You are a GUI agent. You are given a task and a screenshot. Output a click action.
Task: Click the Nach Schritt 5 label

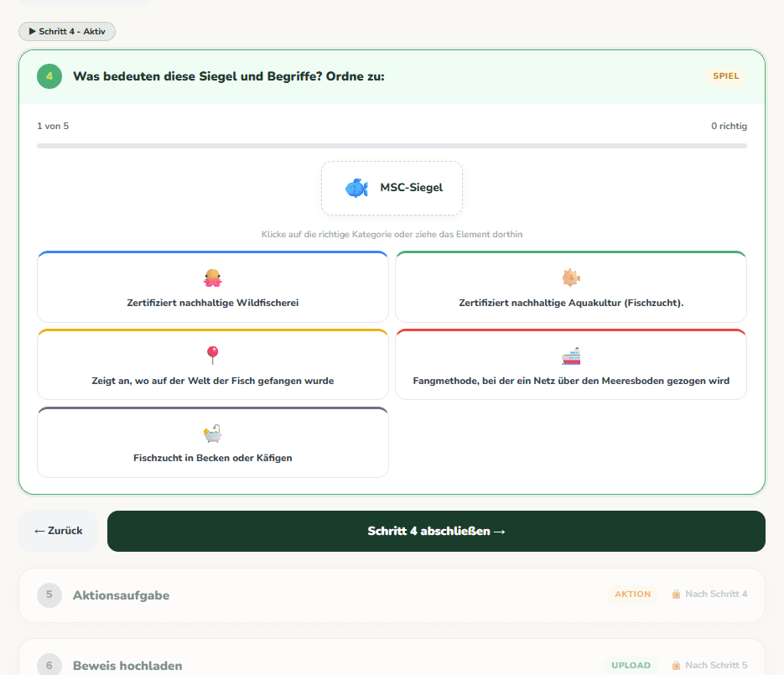[716, 666]
